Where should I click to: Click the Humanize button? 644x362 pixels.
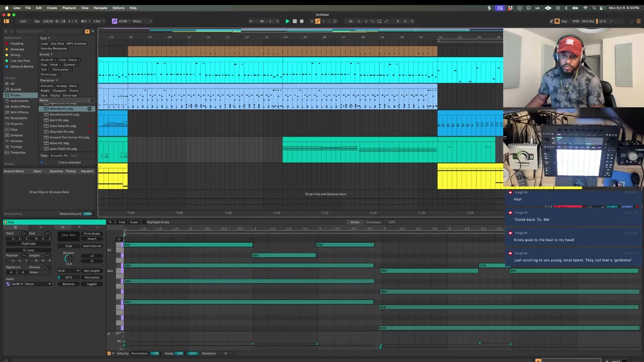tap(92, 278)
